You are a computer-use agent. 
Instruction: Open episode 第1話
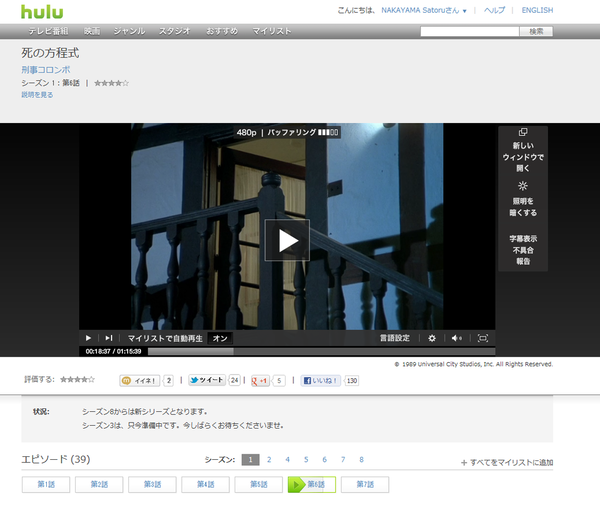46,484
